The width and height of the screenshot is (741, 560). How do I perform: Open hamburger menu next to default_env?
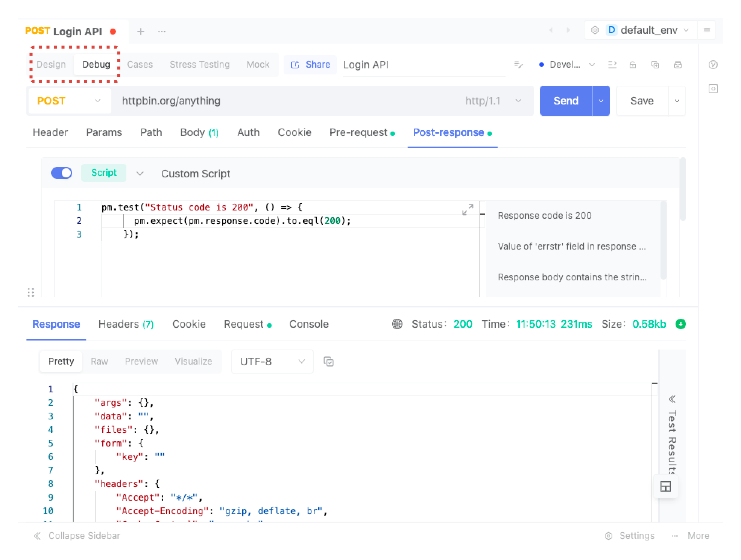[x=707, y=30]
